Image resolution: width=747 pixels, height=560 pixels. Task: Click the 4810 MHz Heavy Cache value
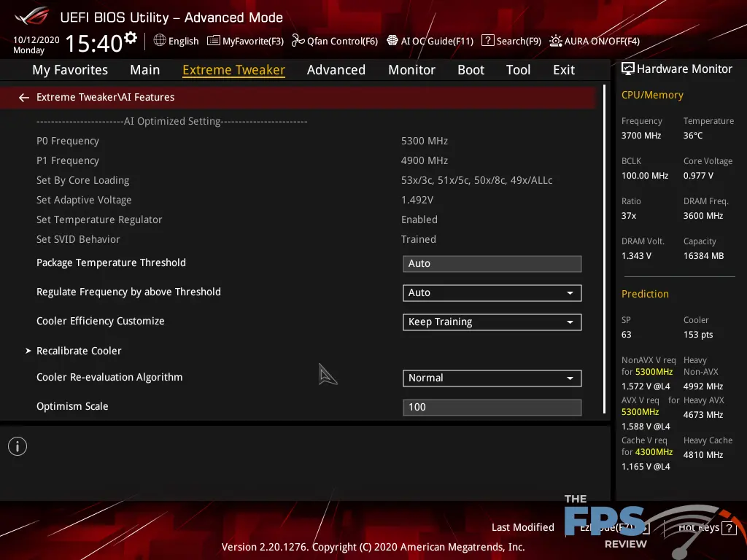(x=703, y=455)
